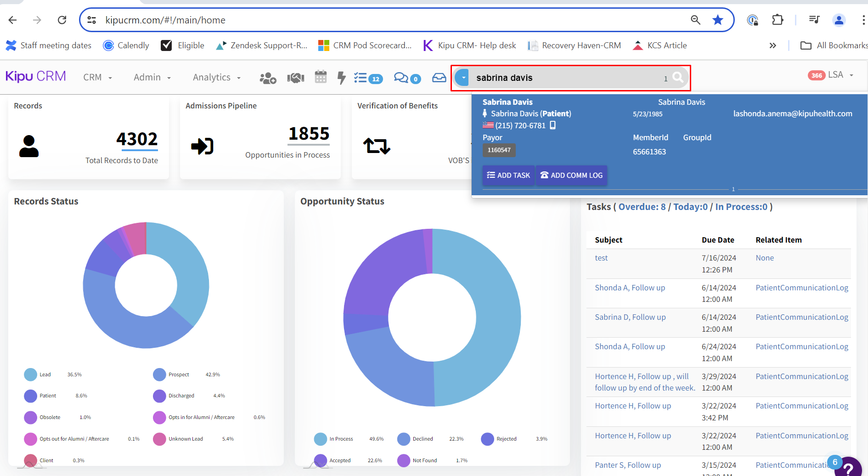Image resolution: width=868 pixels, height=476 pixels.
Task: Open the task list icon with badge 12
Action: click(367, 78)
